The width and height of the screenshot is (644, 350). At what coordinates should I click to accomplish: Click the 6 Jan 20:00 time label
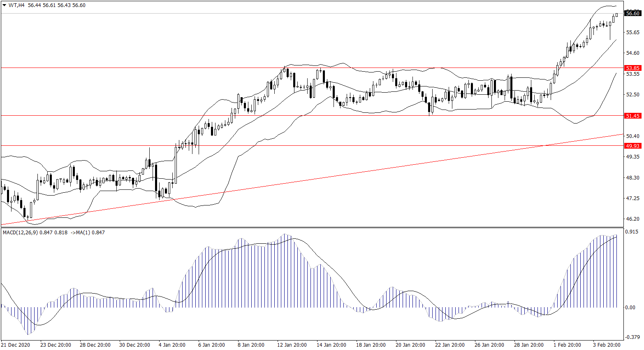click(x=211, y=345)
